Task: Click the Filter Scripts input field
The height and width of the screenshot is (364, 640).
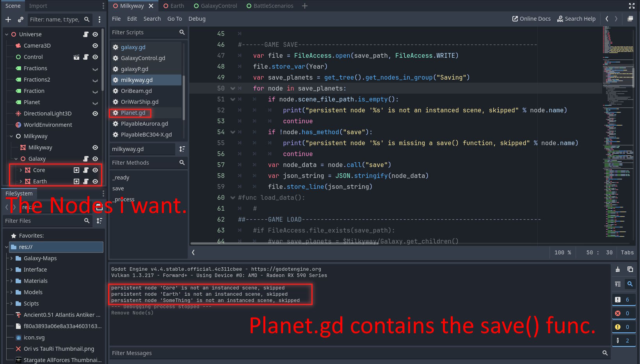Action: pos(144,32)
